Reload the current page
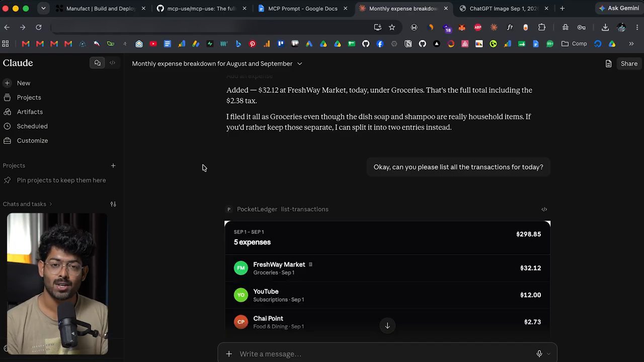Screen dimensions: 644x362 [x=39, y=27]
